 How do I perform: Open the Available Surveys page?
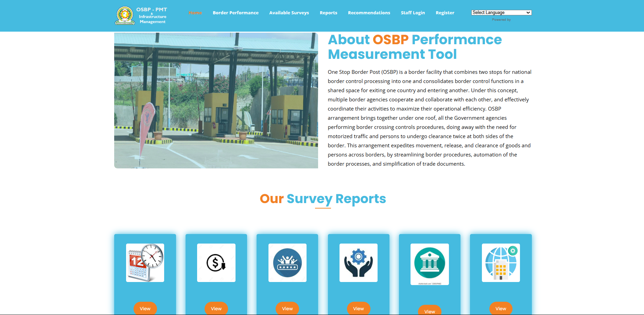289,13
